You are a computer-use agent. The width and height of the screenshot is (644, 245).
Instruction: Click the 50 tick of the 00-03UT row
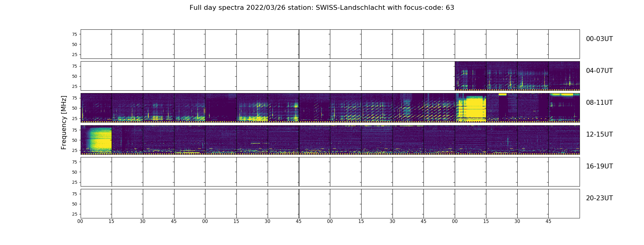(75, 44)
